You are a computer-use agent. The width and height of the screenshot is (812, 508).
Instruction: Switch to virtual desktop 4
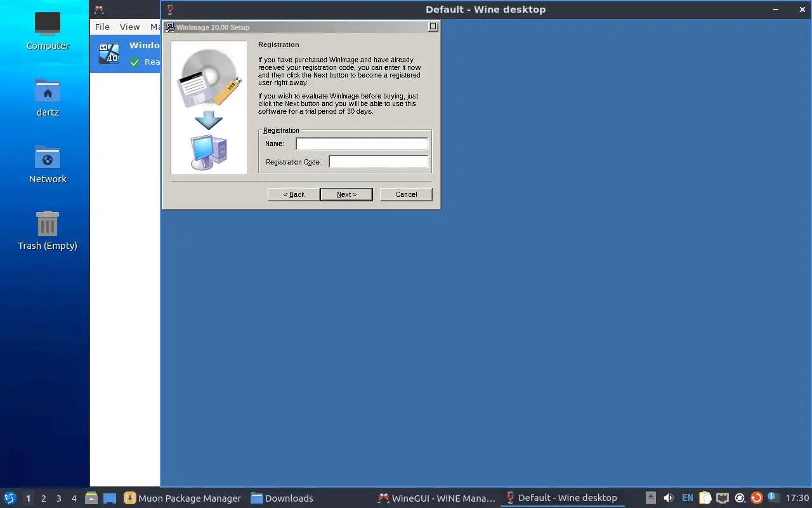[74, 498]
